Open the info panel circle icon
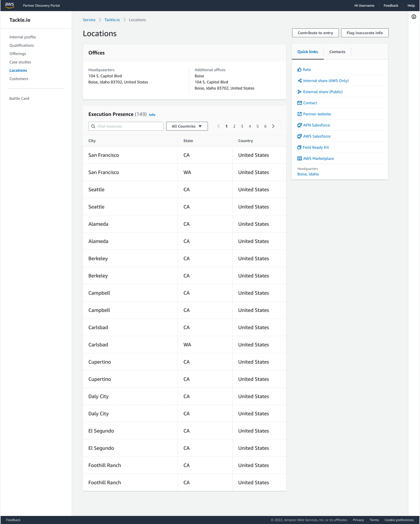420x524 pixels. pos(414,17)
